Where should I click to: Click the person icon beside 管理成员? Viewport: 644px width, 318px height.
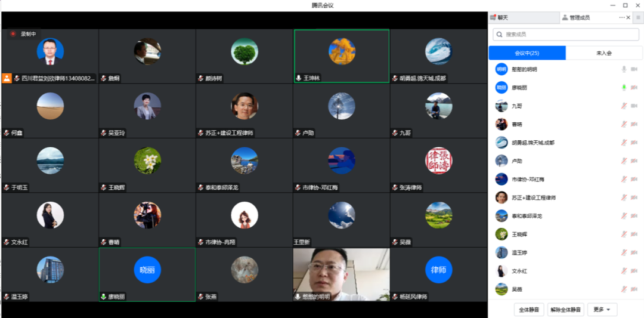[x=565, y=18]
